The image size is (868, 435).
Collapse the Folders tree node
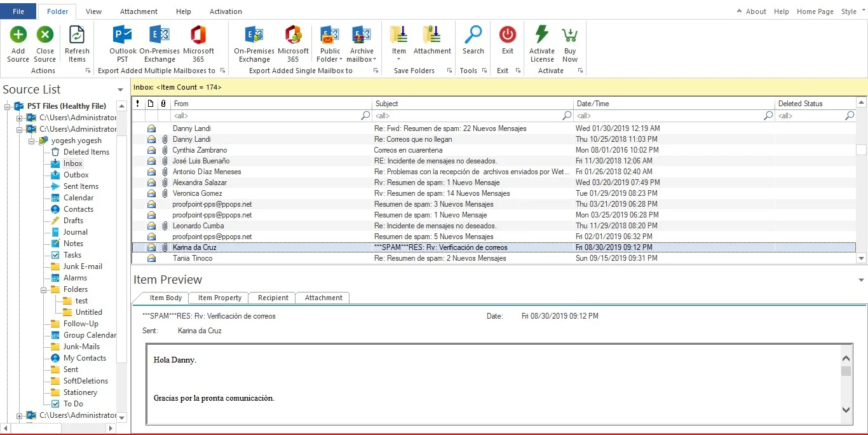click(43, 289)
